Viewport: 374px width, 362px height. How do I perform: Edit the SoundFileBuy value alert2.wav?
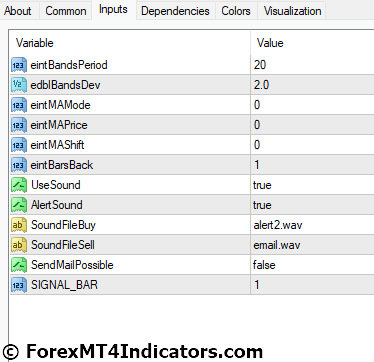[x=312, y=225]
